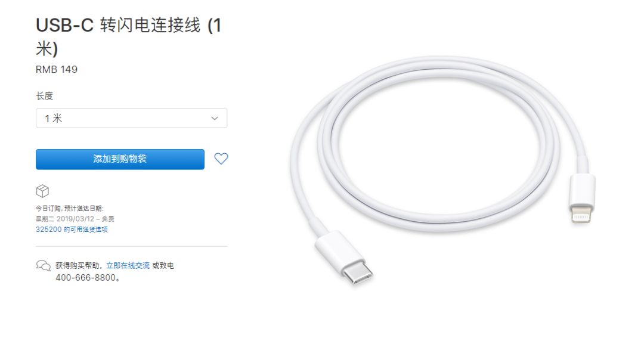Click the coiled white cable image
644x347 pixels.
click(x=442, y=171)
